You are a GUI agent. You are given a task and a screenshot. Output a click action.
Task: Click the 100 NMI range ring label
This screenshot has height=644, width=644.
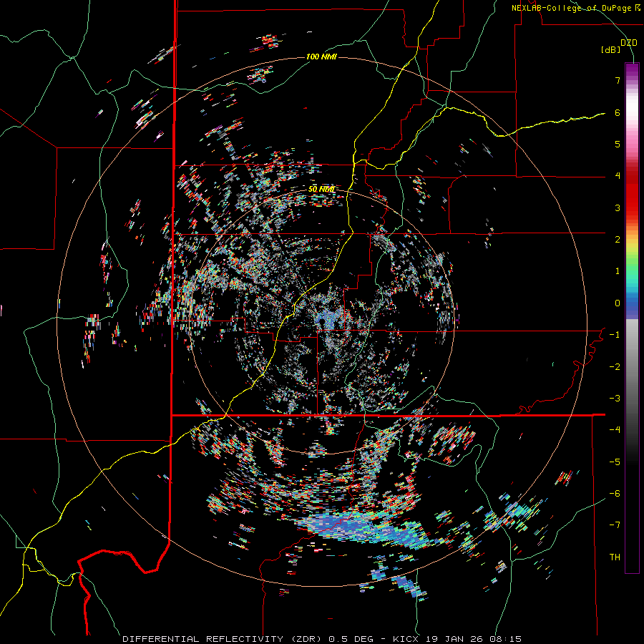pos(321,57)
